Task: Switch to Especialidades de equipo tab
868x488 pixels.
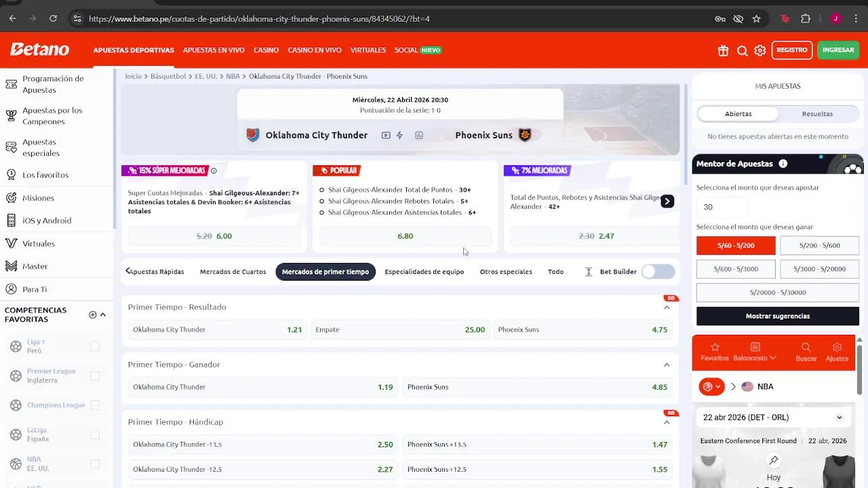Action: coord(425,272)
